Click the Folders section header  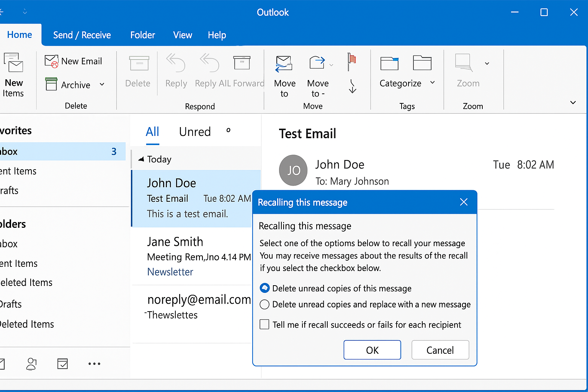point(13,224)
